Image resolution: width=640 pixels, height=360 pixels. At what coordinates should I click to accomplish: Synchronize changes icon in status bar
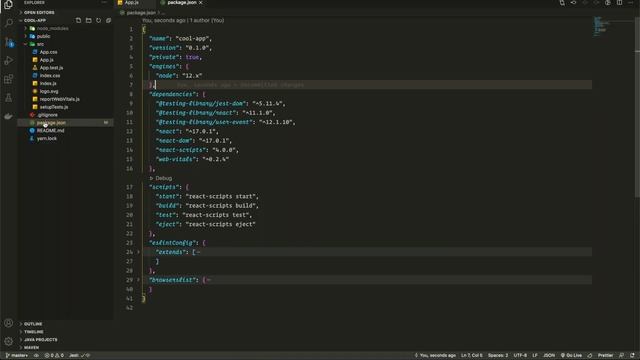point(36,356)
